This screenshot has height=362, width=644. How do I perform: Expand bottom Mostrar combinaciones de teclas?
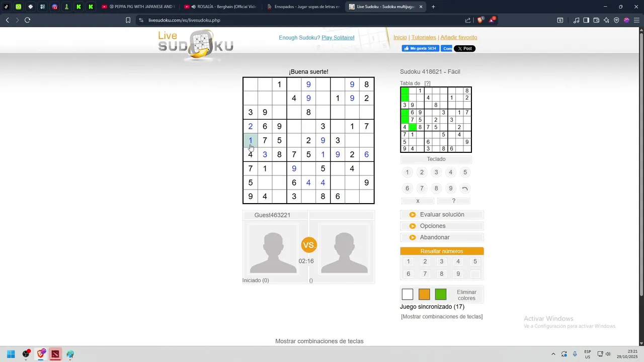(319, 341)
